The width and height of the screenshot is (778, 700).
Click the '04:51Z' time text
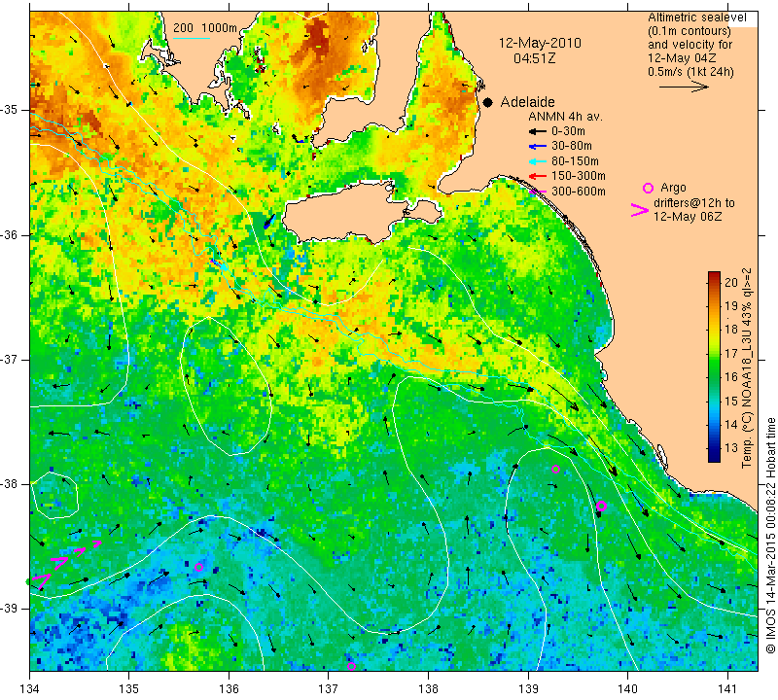(x=534, y=58)
